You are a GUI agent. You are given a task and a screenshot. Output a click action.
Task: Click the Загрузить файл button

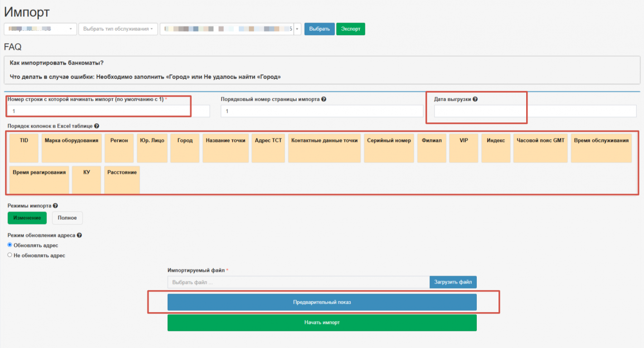[453, 282]
